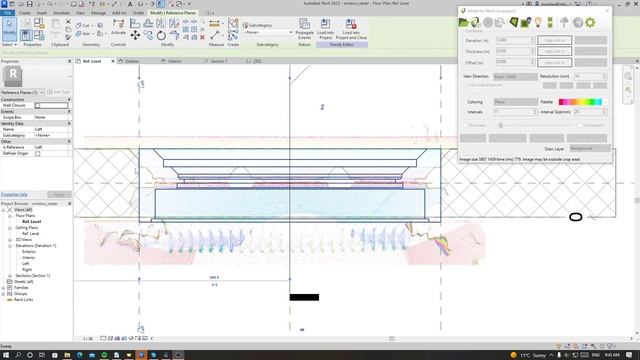The width and height of the screenshot is (640, 360).
Task: Click the light bulb icon in Undet panel
Action: pos(538,22)
